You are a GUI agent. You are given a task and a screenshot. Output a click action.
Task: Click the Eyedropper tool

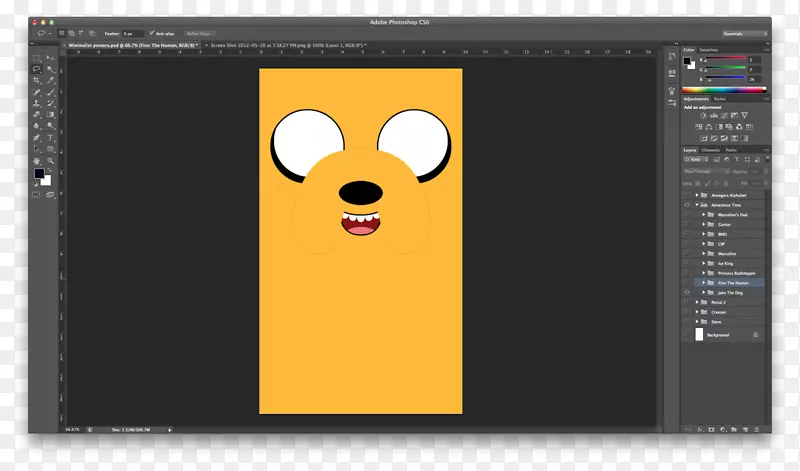(50, 79)
